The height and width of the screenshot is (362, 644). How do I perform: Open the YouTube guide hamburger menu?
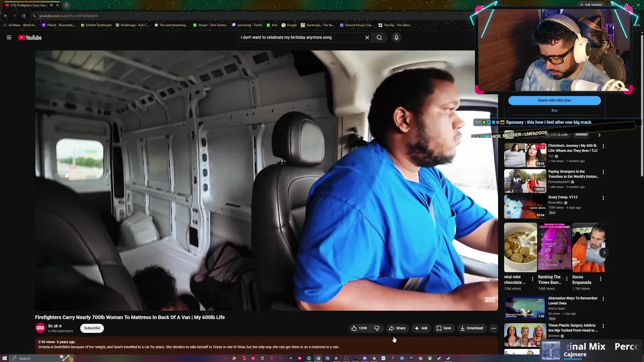(x=9, y=38)
